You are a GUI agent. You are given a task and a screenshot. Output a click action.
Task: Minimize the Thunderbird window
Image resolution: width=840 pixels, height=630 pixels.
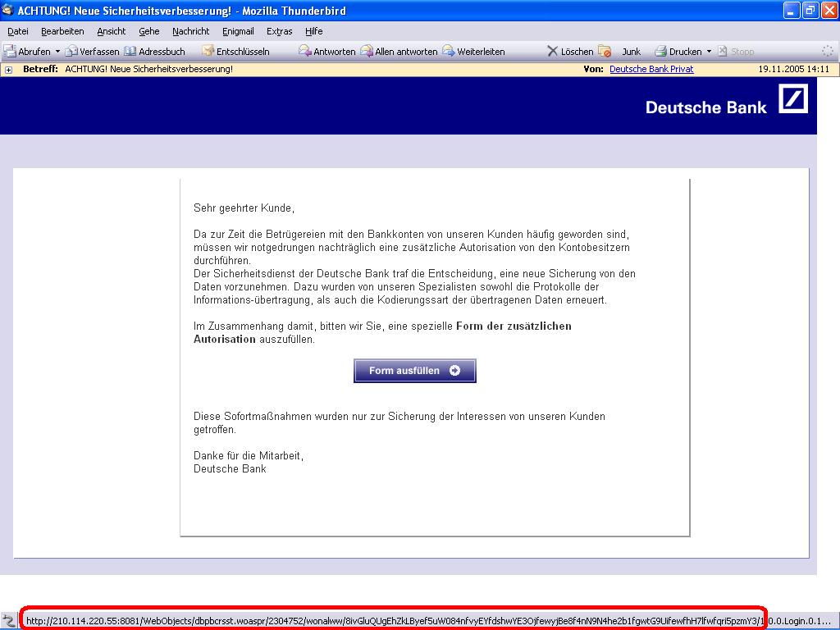792,10
